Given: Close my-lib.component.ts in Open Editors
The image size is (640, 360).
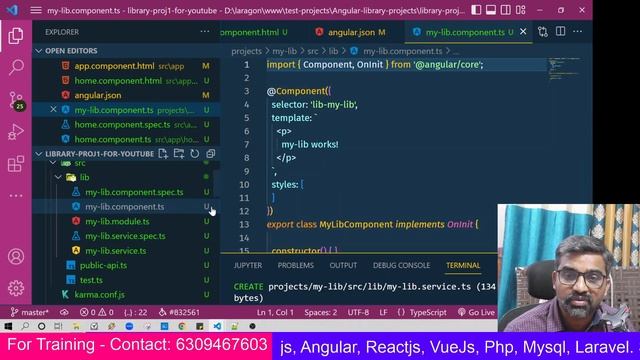Looking at the screenshot, I should (53, 110).
